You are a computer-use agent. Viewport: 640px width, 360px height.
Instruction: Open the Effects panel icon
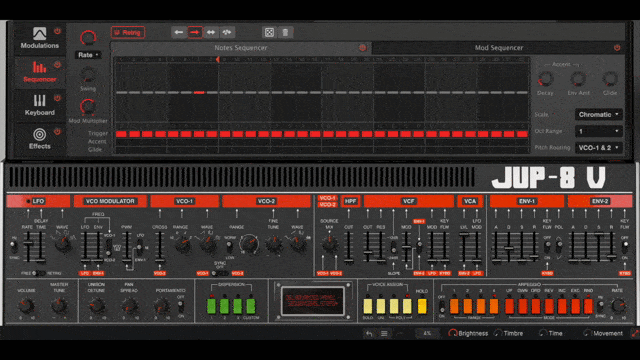40,134
